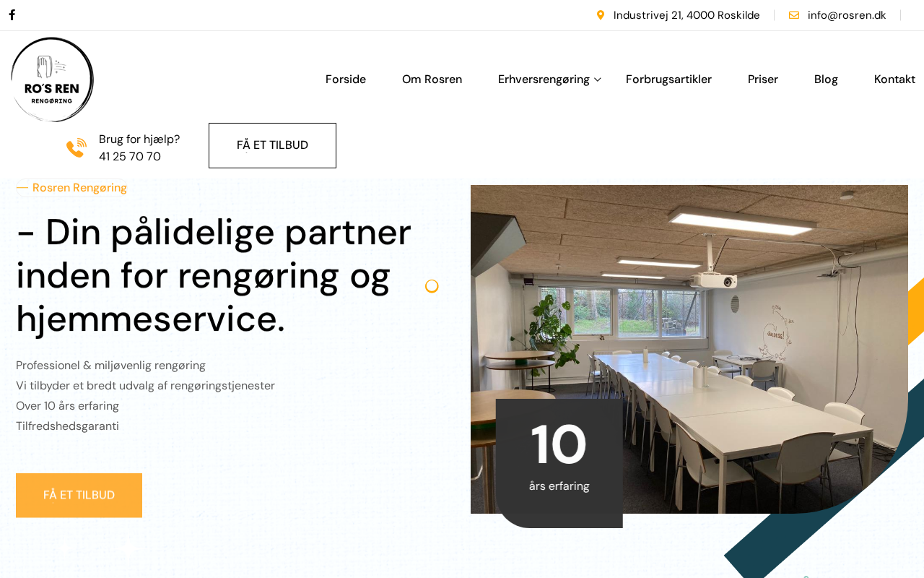Open the Priser menu item
Screen dimensions: 924x578
(763, 79)
